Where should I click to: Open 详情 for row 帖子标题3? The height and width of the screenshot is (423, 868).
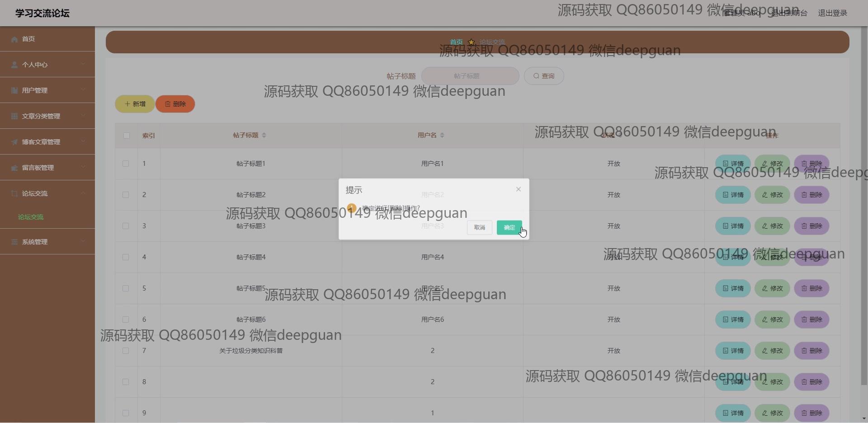(733, 226)
